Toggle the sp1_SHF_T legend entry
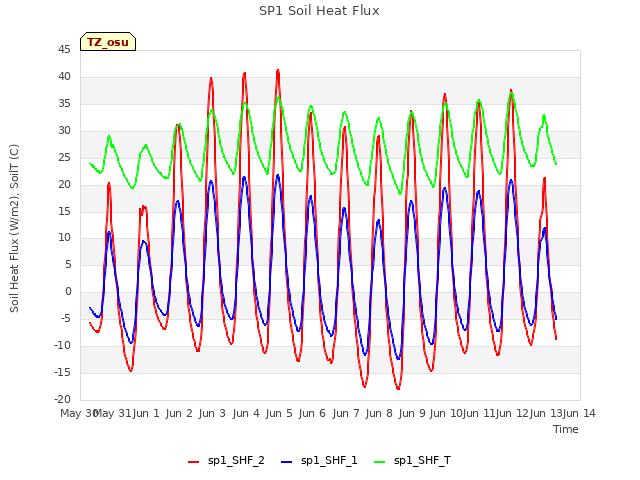640x480 pixels. (x=412, y=461)
